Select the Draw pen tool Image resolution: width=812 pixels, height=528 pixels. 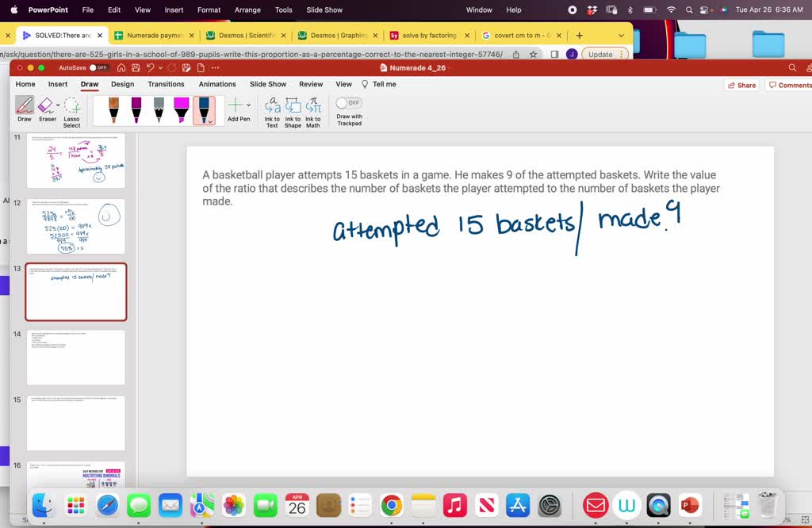click(x=25, y=106)
